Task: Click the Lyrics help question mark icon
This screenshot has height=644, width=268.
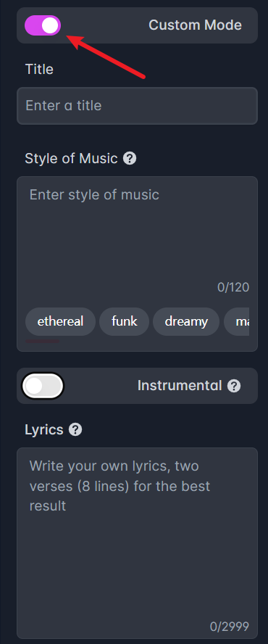Action: (75, 429)
